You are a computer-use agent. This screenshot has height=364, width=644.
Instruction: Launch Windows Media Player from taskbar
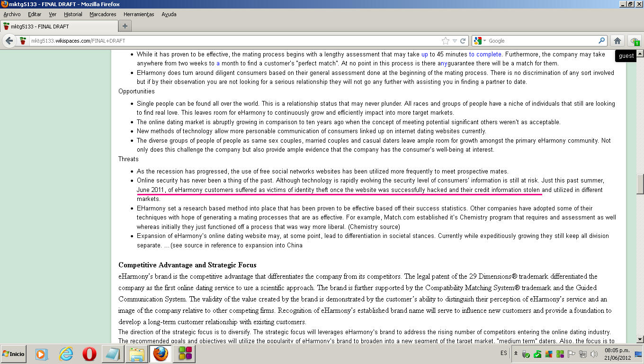pos(42,354)
